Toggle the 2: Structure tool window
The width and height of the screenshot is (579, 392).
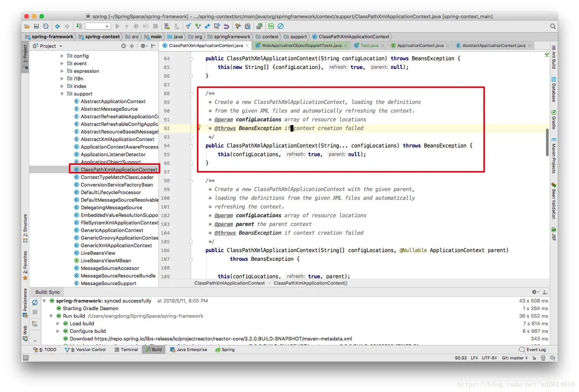pyautogui.click(x=25, y=228)
